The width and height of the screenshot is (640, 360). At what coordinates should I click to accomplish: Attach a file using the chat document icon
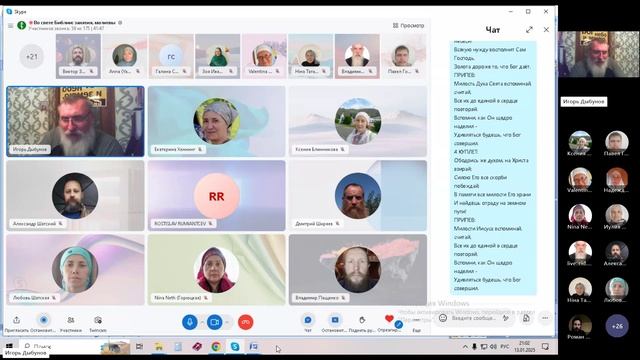(527, 318)
